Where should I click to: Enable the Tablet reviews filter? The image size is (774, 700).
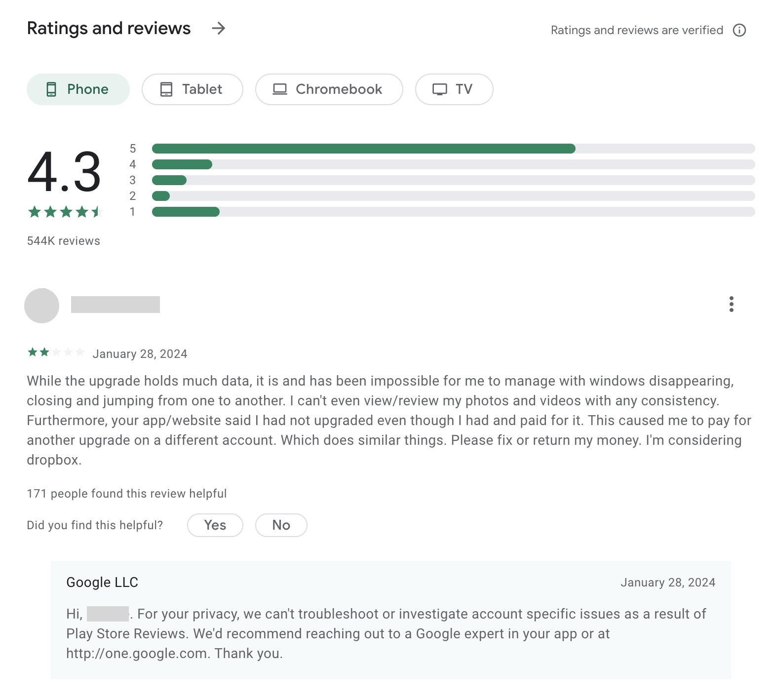(192, 89)
